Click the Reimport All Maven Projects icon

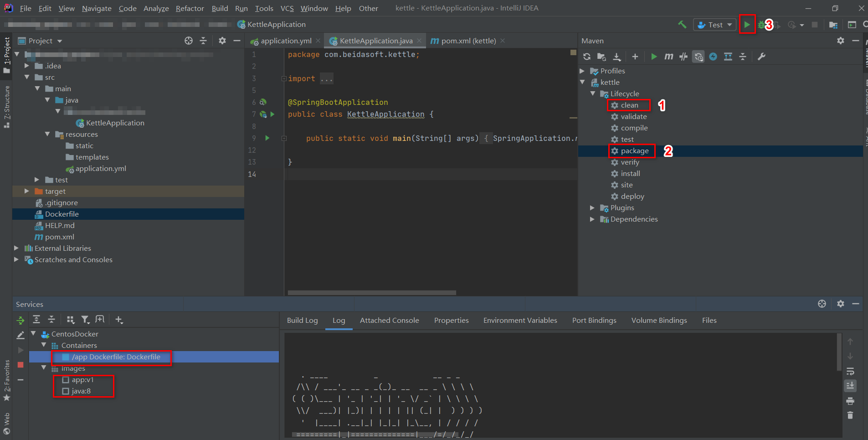coord(587,57)
